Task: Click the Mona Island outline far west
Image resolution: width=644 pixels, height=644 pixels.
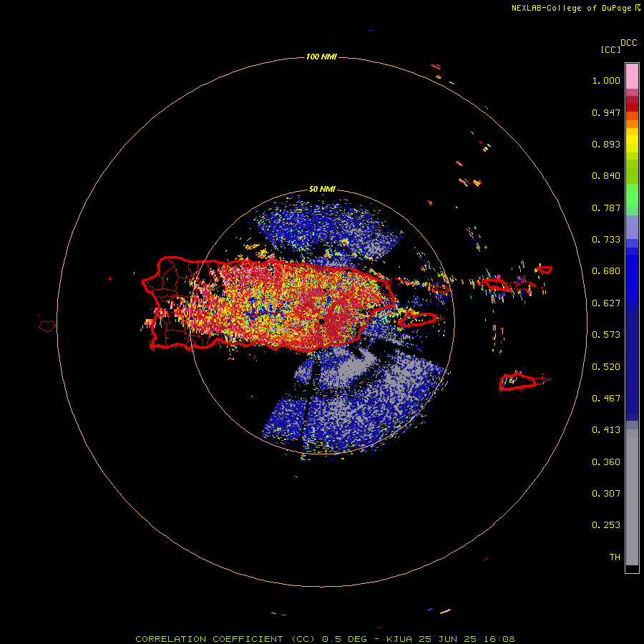Action: point(47,326)
